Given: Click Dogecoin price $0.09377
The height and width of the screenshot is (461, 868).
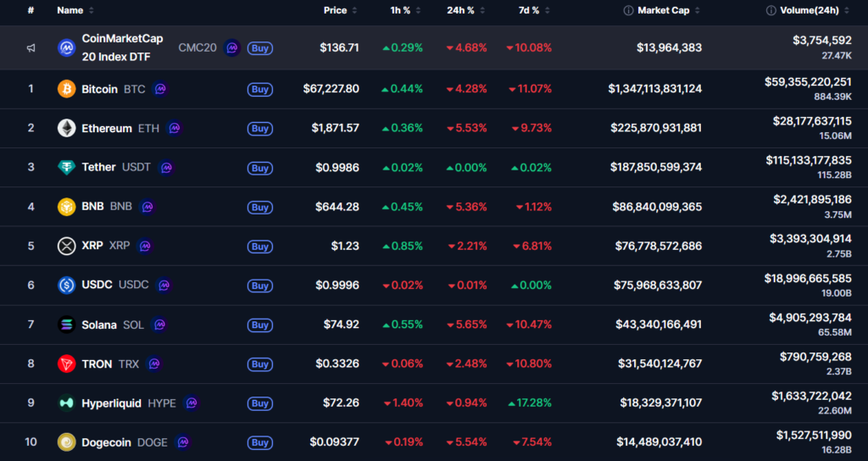Looking at the screenshot, I should point(334,442).
